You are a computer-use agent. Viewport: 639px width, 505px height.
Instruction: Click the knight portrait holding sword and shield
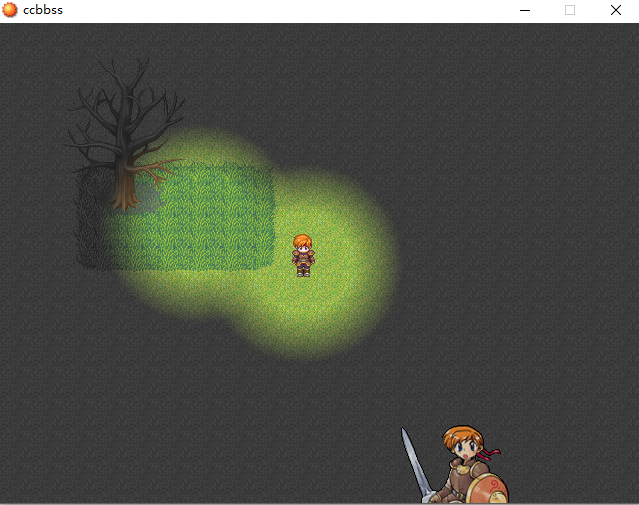pyautogui.click(x=455, y=465)
